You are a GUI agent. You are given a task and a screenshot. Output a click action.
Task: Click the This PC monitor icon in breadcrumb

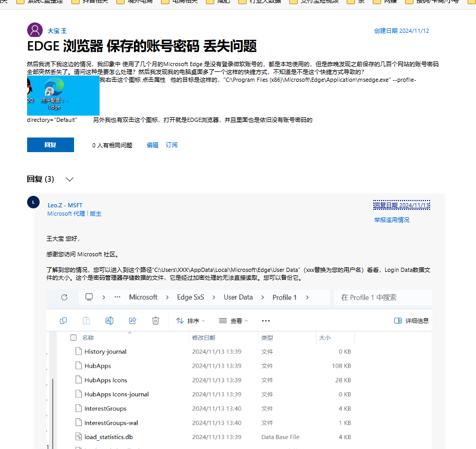[x=89, y=297]
